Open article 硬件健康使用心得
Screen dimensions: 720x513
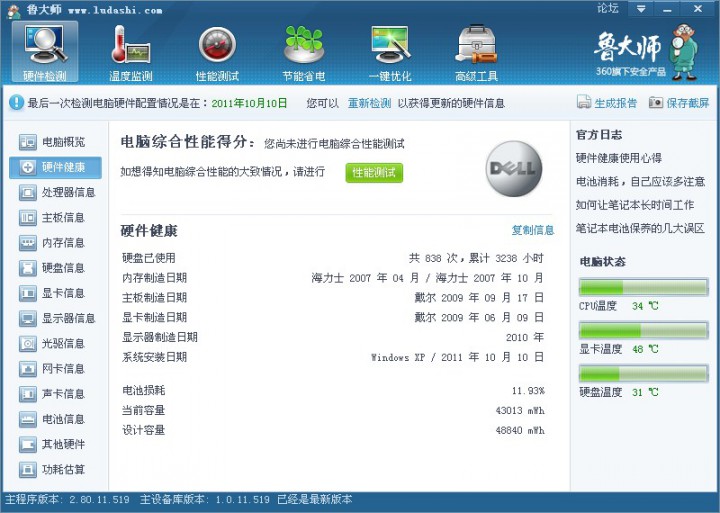pos(618,158)
